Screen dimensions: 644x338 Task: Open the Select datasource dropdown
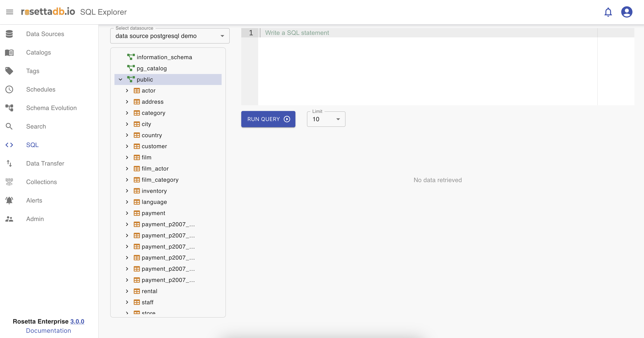coord(170,36)
